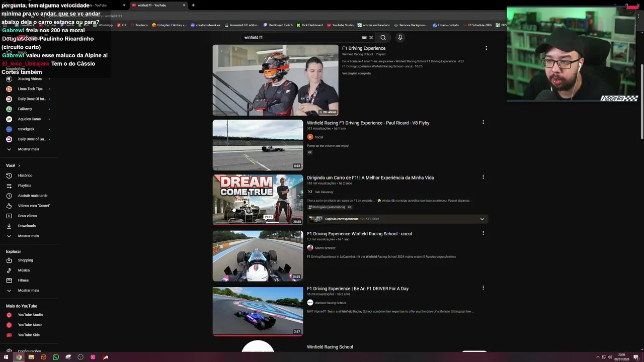
Task: Open Winfield Racing F1 Paul Ricard V8 Flyby title
Action: click(x=368, y=123)
